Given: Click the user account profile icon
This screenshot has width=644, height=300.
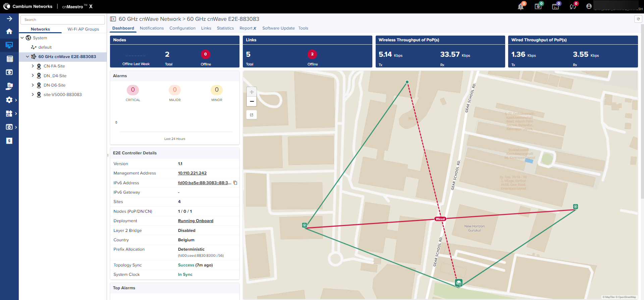Looking at the screenshot, I should (589, 6).
